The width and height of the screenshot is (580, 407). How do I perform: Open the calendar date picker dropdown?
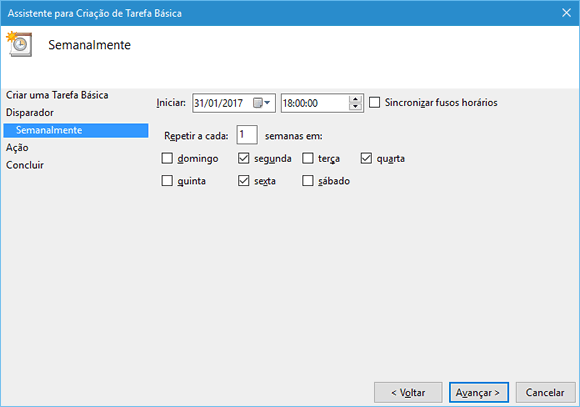click(x=262, y=102)
